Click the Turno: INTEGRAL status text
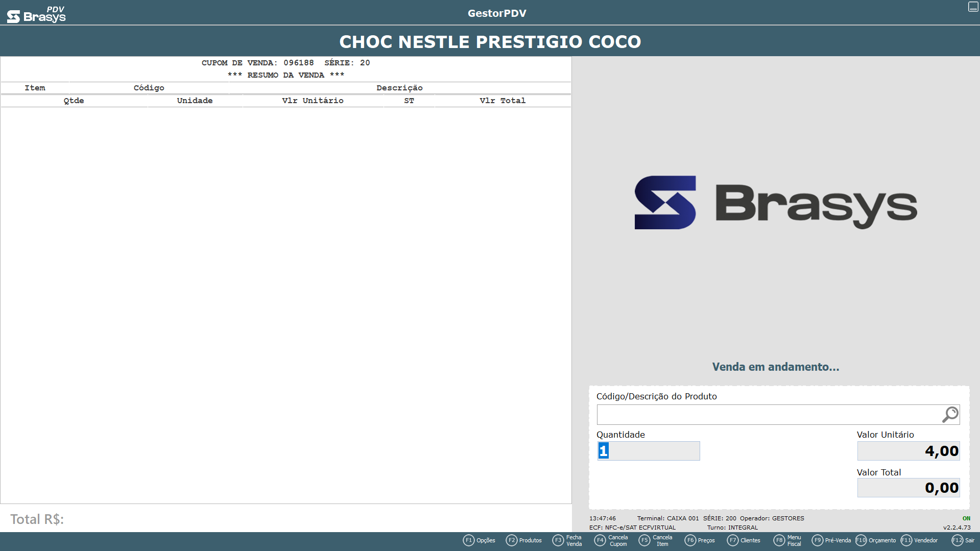The width and height of the screenshot is (980, 551). [732, 528]
